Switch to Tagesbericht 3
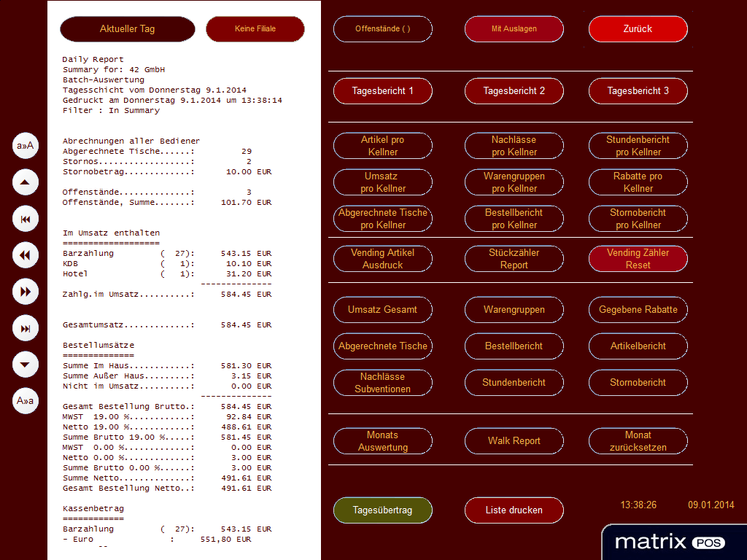The height and width of the screenshot is (560, 747). (x=638, y=91)
